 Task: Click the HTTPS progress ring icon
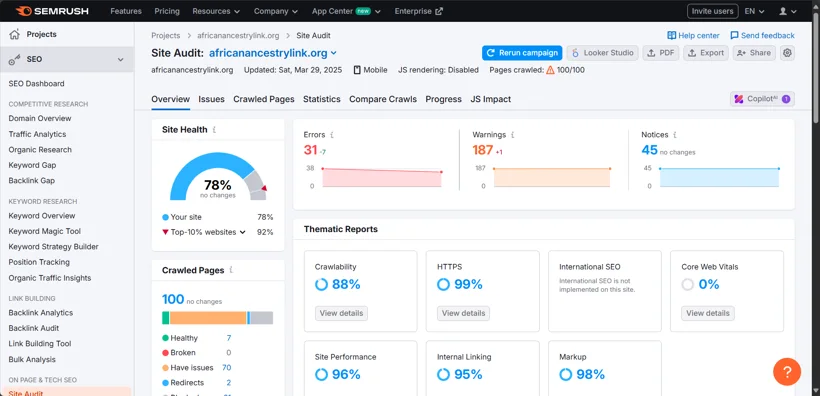click(x=443, y=285)
